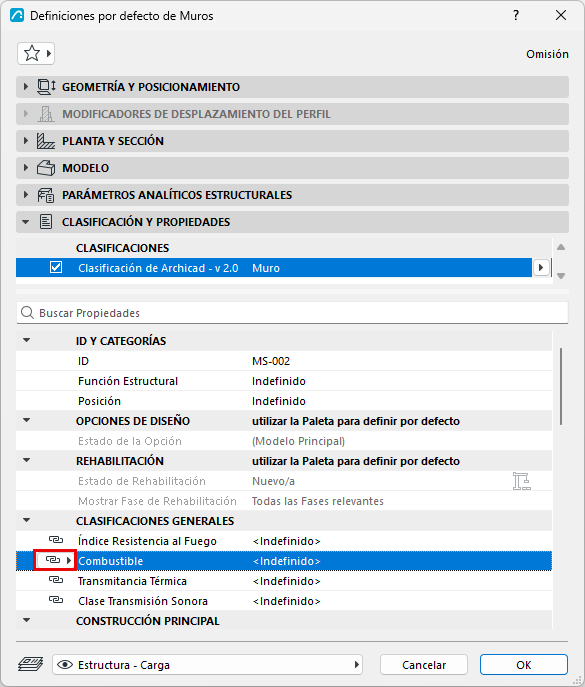Click Todas las Fases relevantes value
585x687 pixels.
(318, 501)
